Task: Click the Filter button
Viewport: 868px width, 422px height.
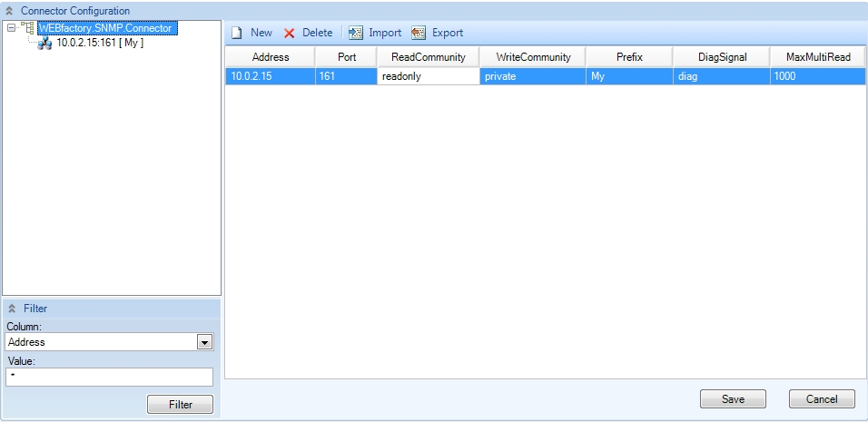Action: coord(180,404)
